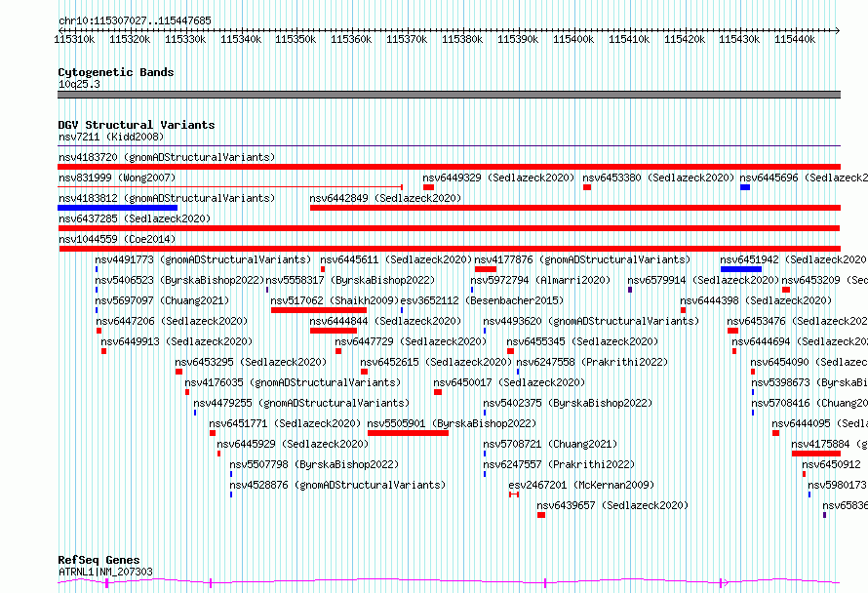Select nsv6579914 (Sedlazeck2020) label

[x=703, y=280]
